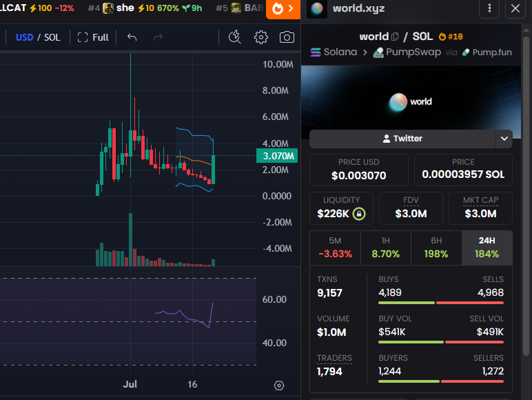Close the world.xyz panel
The width and height of the screenshot is (532, 400).
tap(515, 8)
